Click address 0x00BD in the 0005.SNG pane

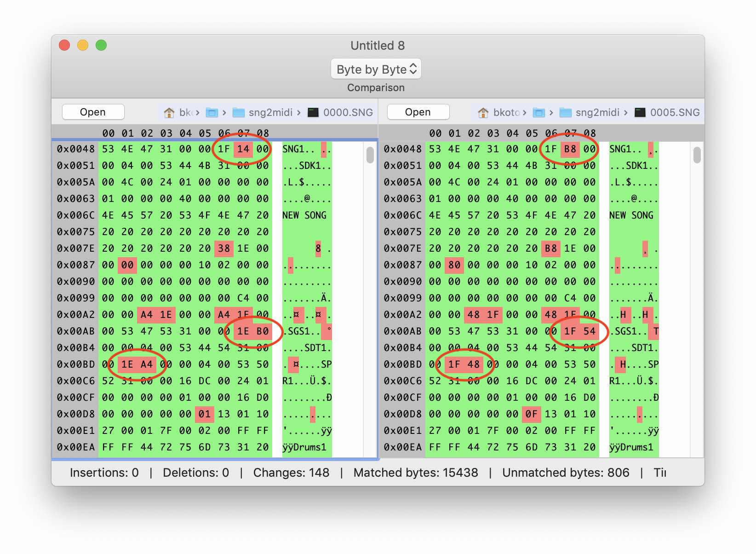[x=403, y=364]
